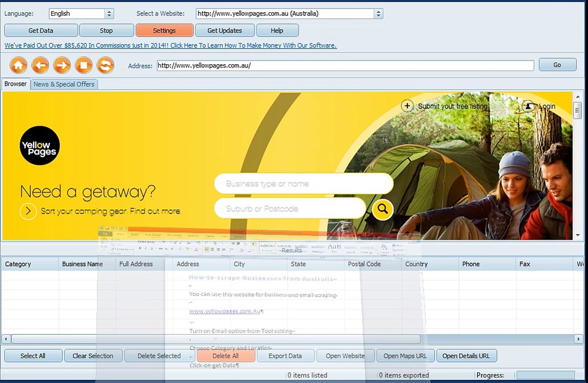Image resolution: width=588 pixels, height=383 pixels.
Task: Click the orange stop-loading icon
Action: pyautogui.click(x=84, y=65)
